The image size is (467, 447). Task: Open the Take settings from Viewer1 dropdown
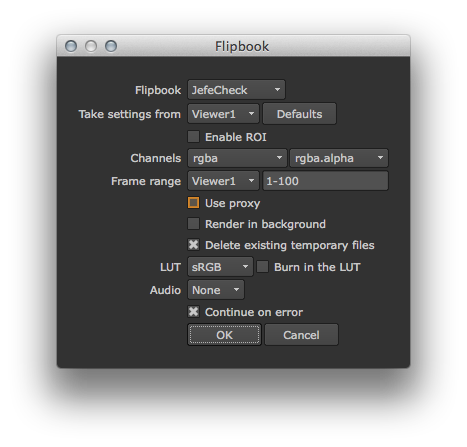click(x=223, y=114)
